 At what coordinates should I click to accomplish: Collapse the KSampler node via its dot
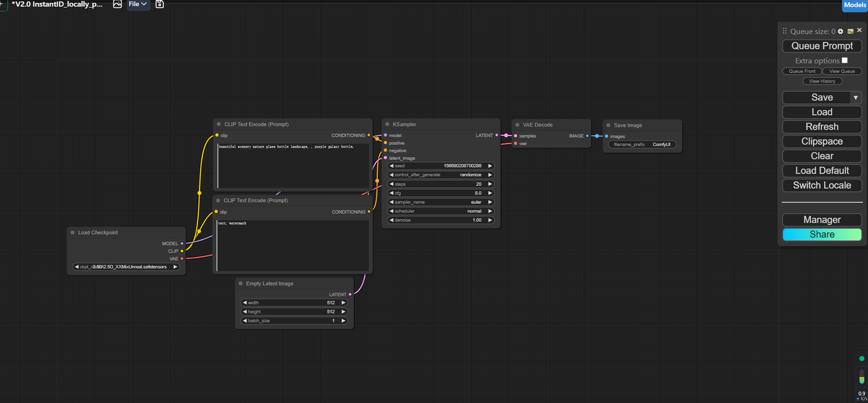(387, 124)
